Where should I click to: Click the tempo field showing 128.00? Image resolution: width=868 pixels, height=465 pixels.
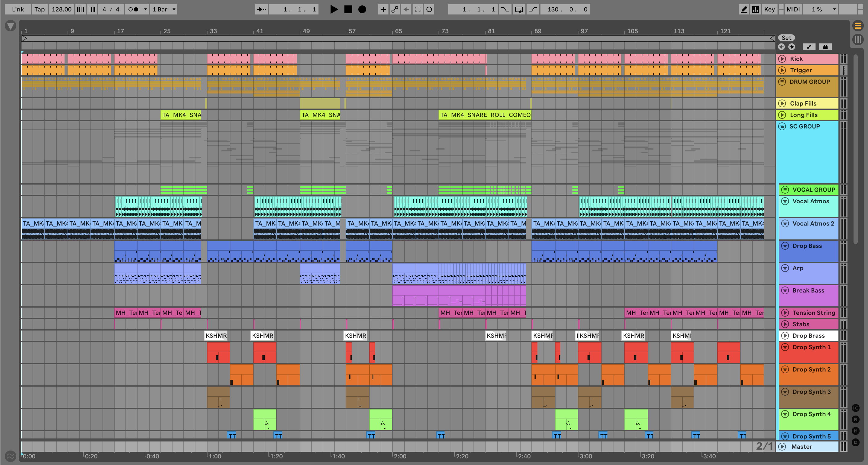click(x=61, y=9)
